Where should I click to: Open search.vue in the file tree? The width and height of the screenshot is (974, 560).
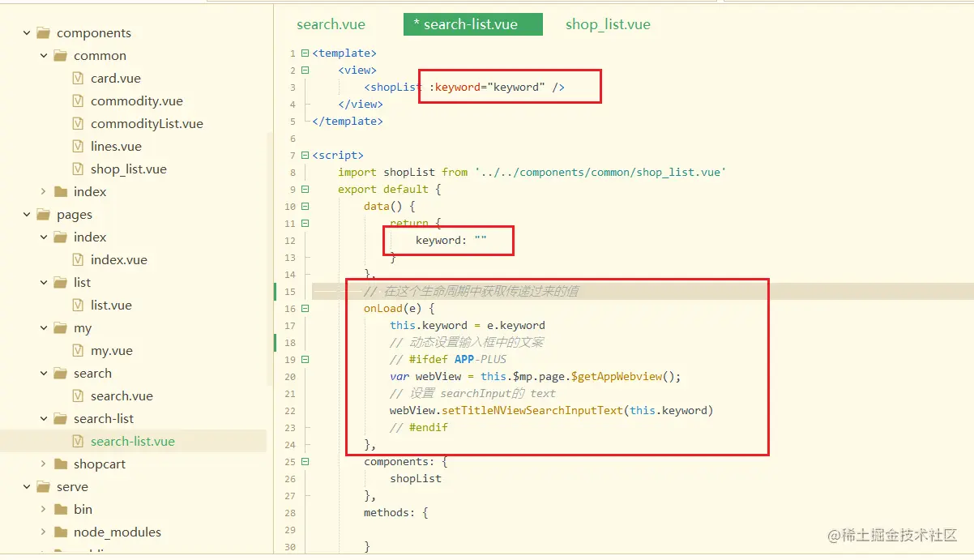122,396
